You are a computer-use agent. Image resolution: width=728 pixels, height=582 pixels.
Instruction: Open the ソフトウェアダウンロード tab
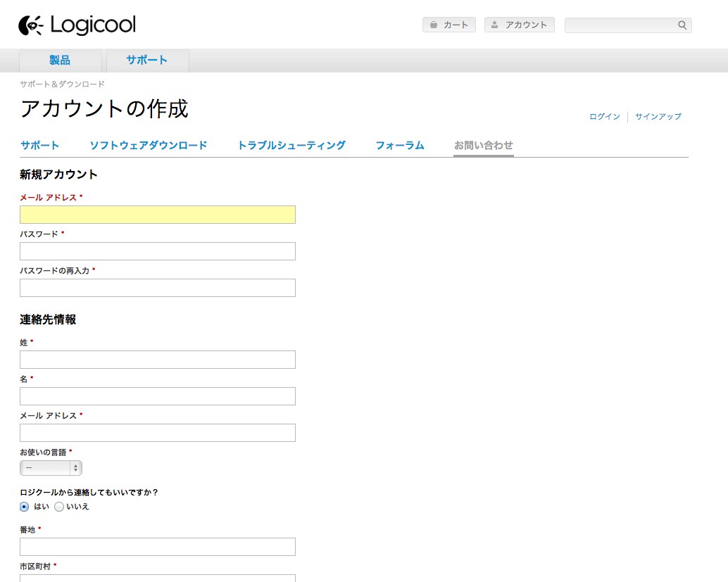coord(148,145)
